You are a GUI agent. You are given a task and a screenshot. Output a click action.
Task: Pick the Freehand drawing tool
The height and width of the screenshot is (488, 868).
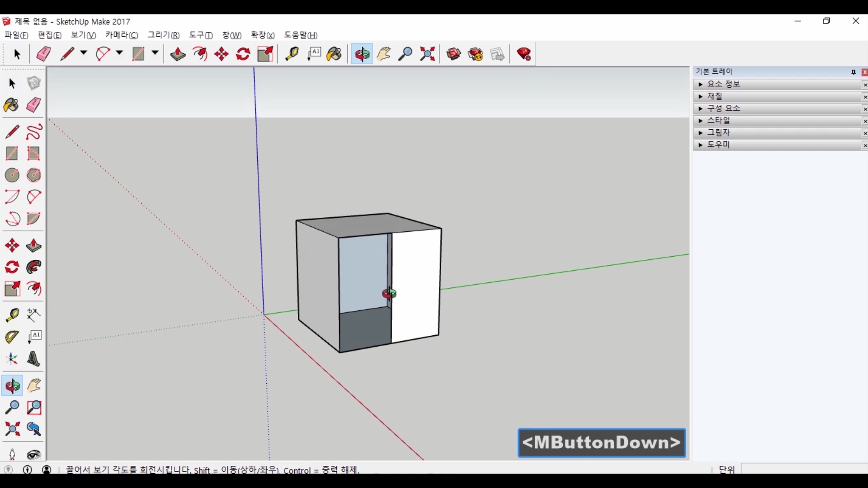pos(34,131)
